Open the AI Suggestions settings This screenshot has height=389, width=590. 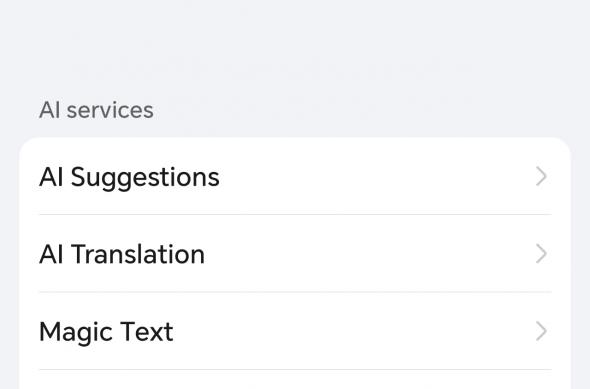295,176
